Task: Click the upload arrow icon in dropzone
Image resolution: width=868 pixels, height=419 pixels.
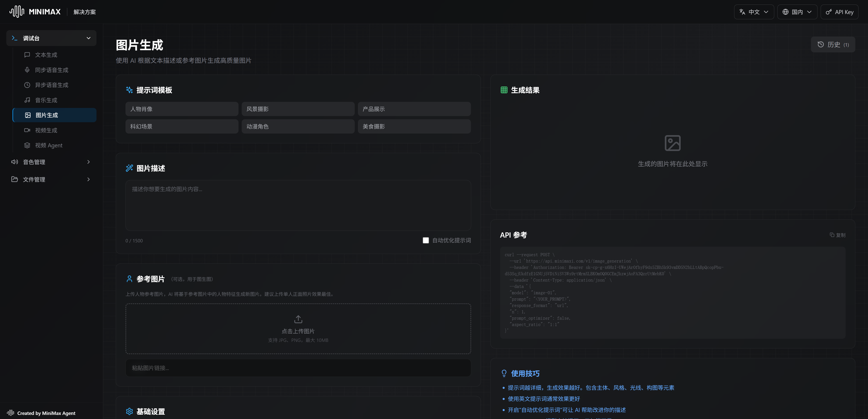Action: (x=298, y=319)
